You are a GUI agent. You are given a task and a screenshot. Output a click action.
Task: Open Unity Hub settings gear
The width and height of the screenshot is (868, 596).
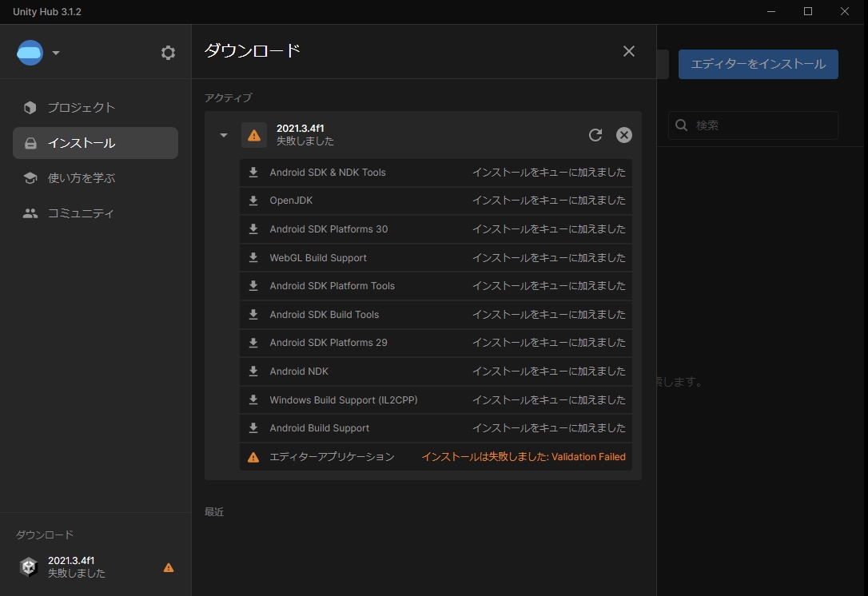click(168, 52)
